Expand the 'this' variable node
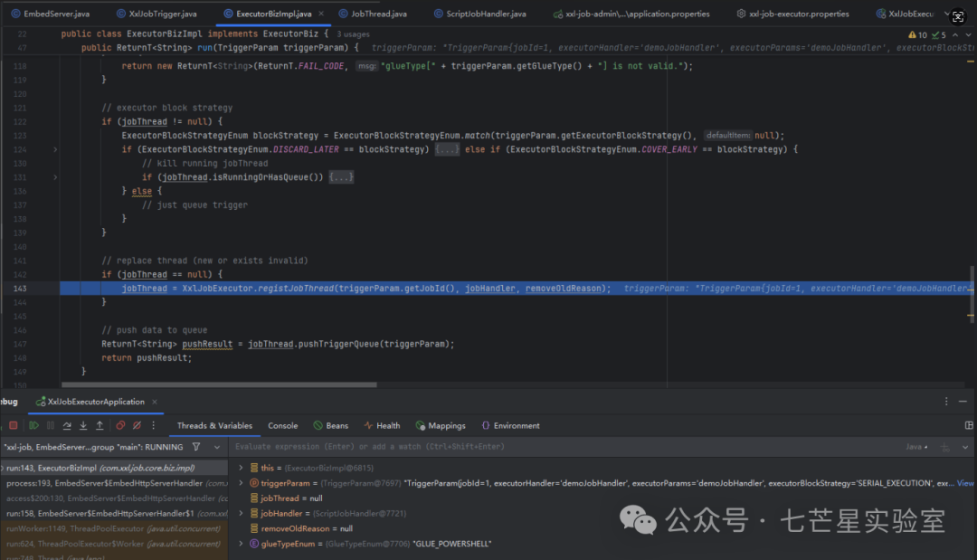Image resolution: width=977 pixels, height=560 pixels. (x=242, y=468)
